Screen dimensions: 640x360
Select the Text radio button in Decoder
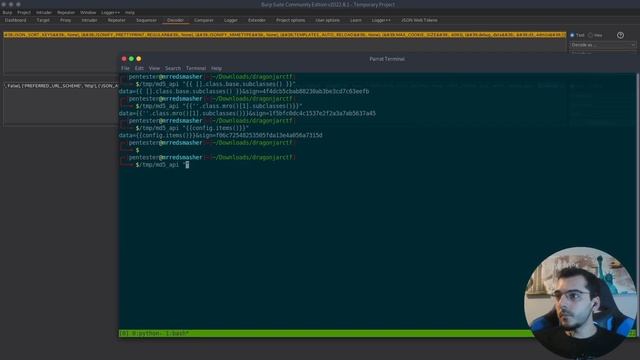pos(572,36)
